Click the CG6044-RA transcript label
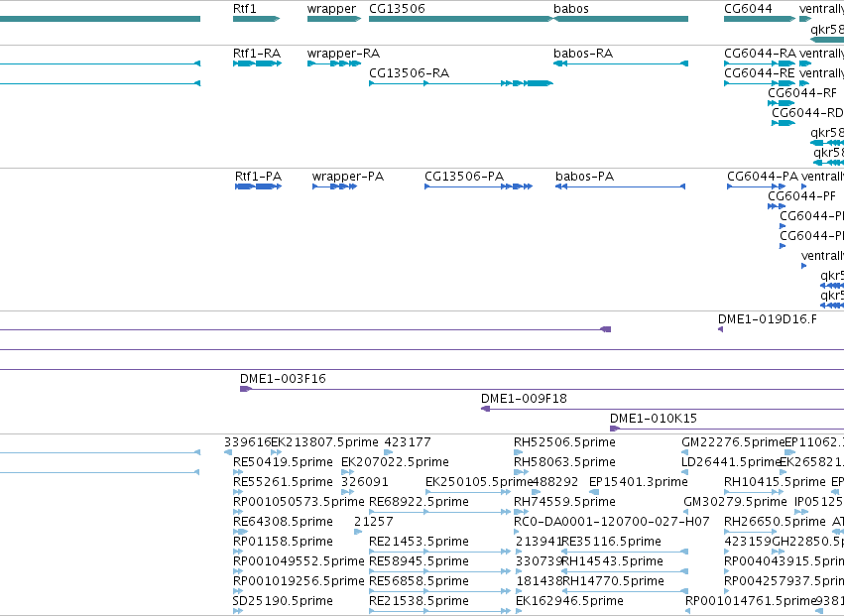The image size is (844, 616). point(760,54)
